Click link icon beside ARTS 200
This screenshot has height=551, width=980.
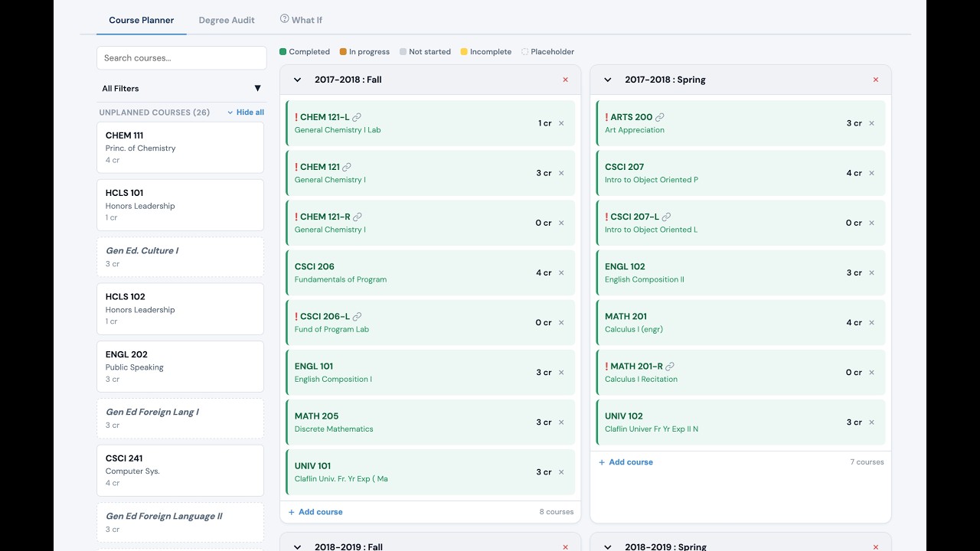point(660,117)
